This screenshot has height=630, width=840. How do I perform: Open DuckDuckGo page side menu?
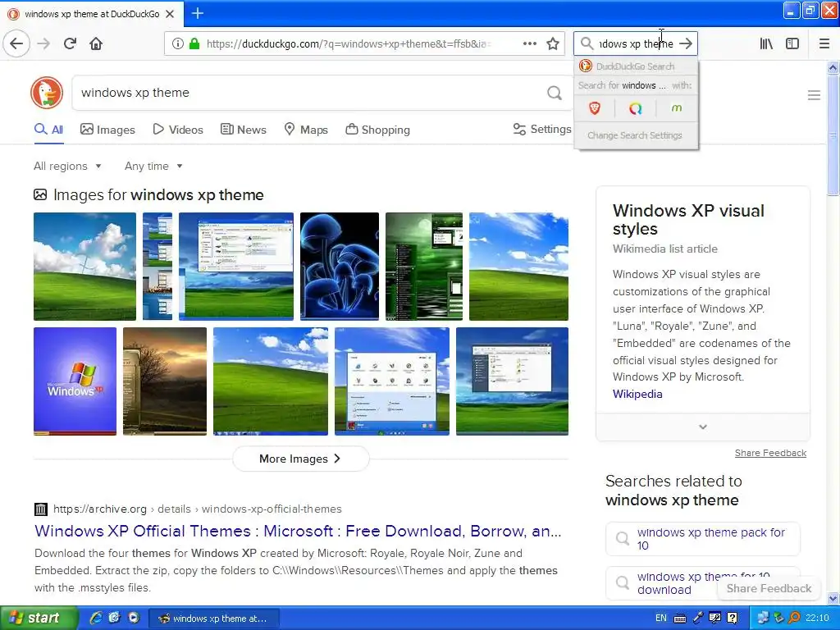(814, 95)
